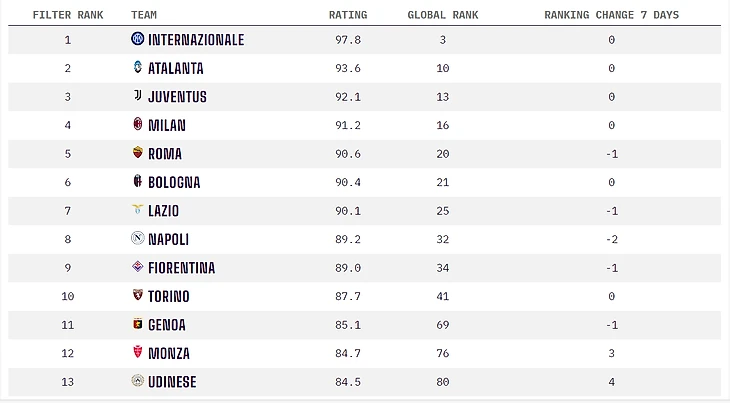Click the Monza club crest icon
The height and width of the screenshot is (403, 730).
pyautogui.click(x=138, y=353)
